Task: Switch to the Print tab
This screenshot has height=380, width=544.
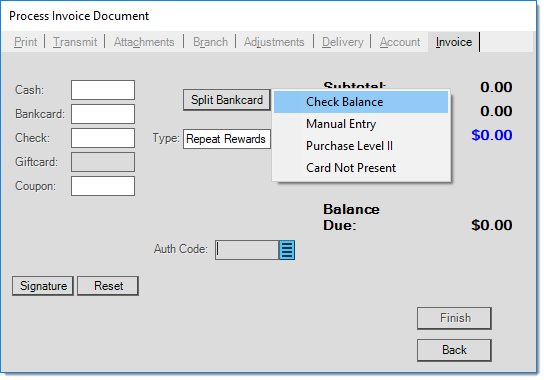Action: pos(26,42)
